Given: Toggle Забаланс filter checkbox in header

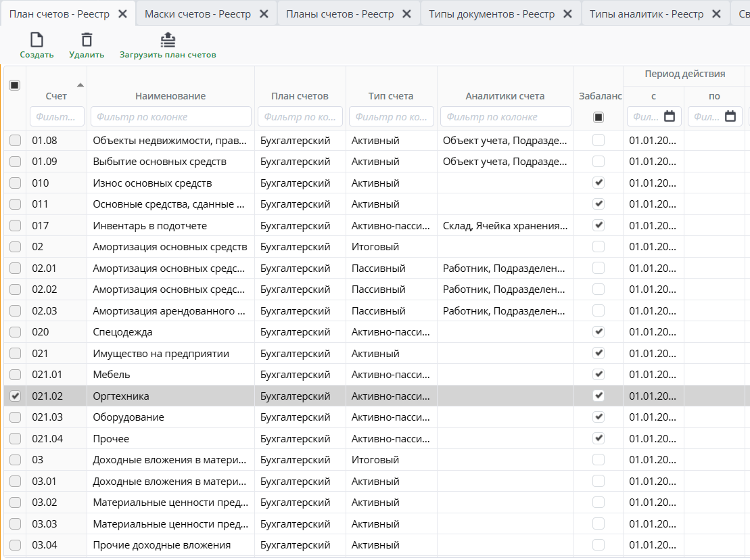Looking at the screenshot, I should click(x=599, y=117).
